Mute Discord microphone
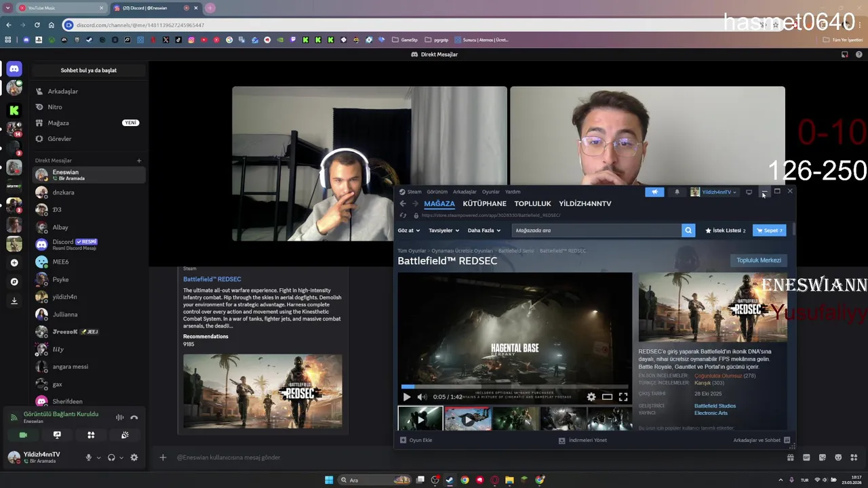Viewport: 868px width, 488px height. tap(88, 457)
